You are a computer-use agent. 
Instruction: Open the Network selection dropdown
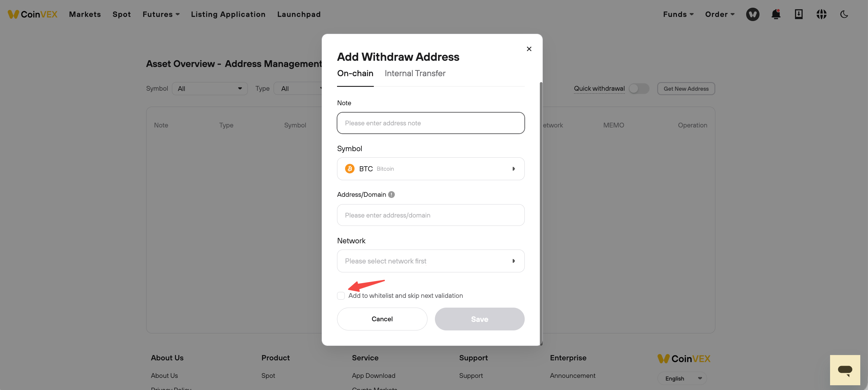pos(431,261)
